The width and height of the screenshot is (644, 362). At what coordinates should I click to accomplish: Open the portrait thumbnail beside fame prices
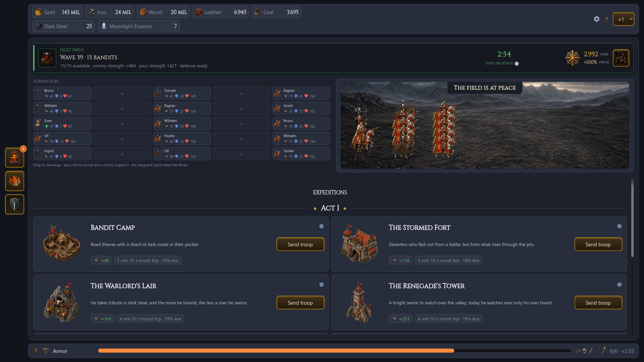(621, 58)
